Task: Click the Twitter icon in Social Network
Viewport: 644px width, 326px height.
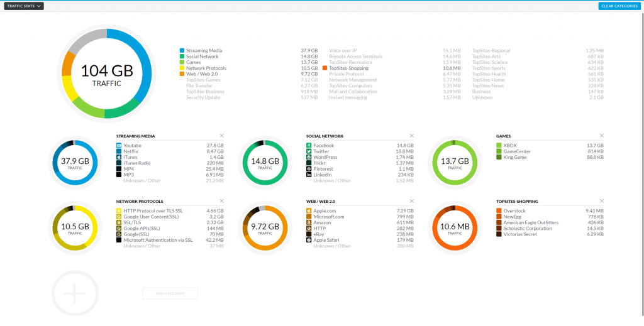Action: (x=309, y=151)
